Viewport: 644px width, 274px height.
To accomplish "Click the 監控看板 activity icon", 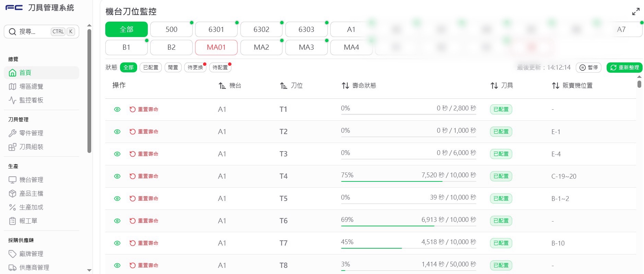I will click(x=12, y=100).
